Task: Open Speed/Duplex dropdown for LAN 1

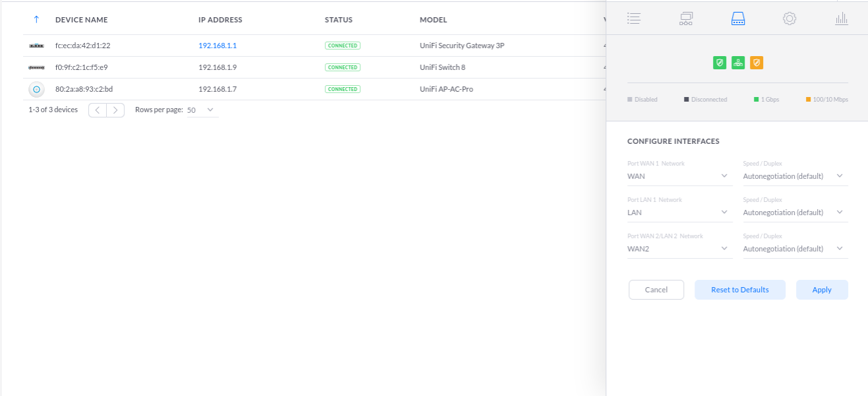Action: pos(795,213)
